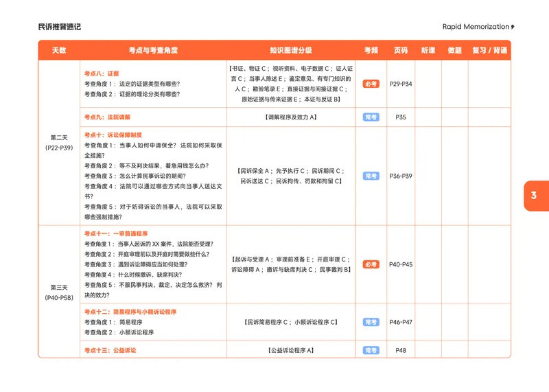Select the 第三天 (P40-P58) day cell
This screenshot has width=549, height=392.
[59, 292]
